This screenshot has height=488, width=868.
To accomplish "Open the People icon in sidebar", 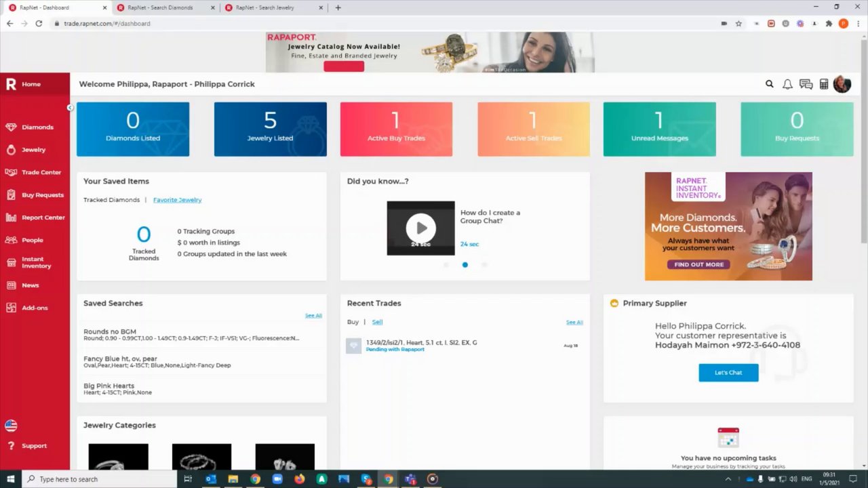I will pos(11,240).
